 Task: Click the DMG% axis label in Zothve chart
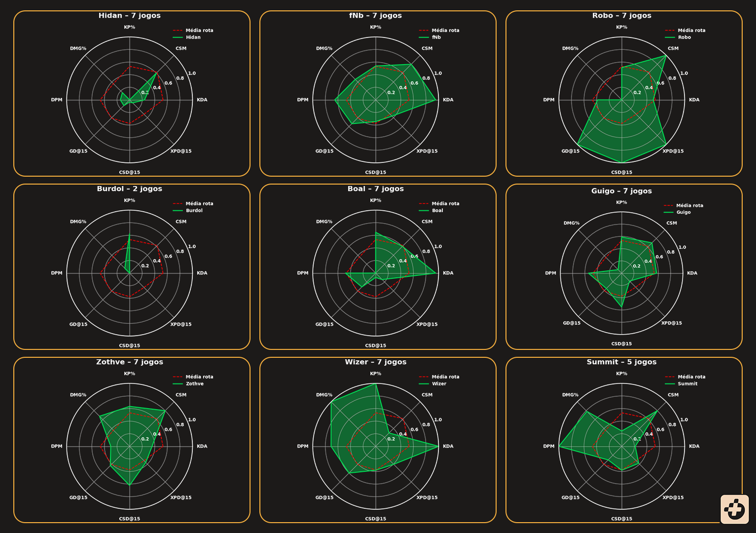[x=78, y=395]
